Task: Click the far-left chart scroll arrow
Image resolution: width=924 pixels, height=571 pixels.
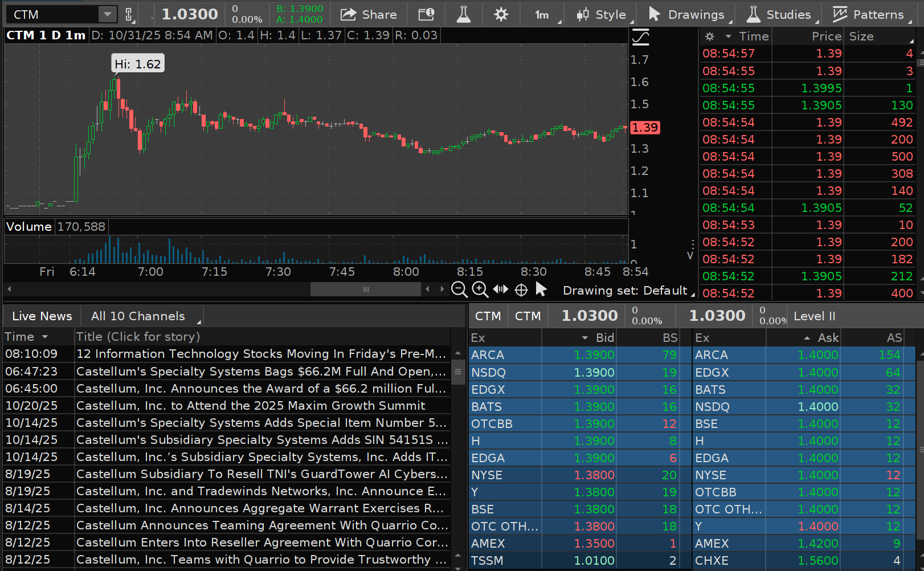Action: (x=9, y=289)
